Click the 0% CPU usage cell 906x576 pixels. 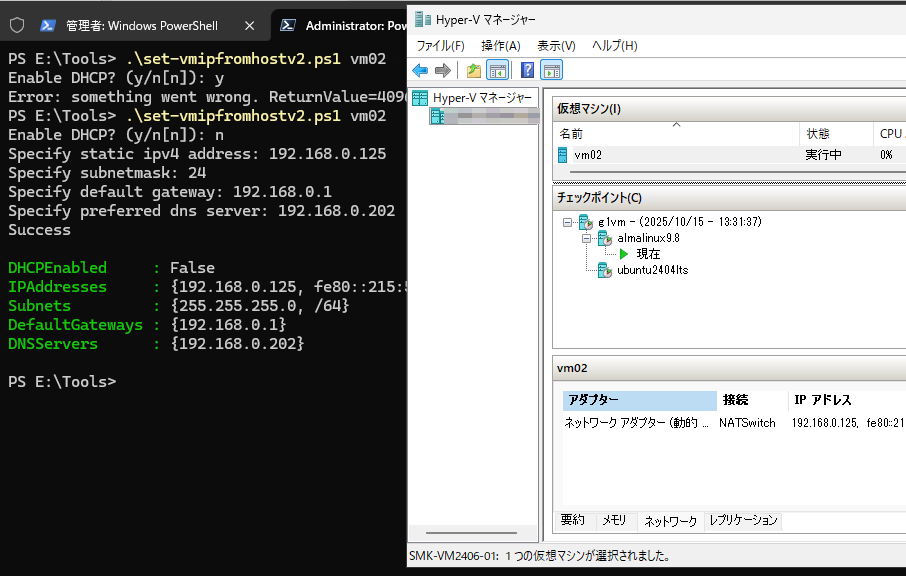(x=886, y=155)
